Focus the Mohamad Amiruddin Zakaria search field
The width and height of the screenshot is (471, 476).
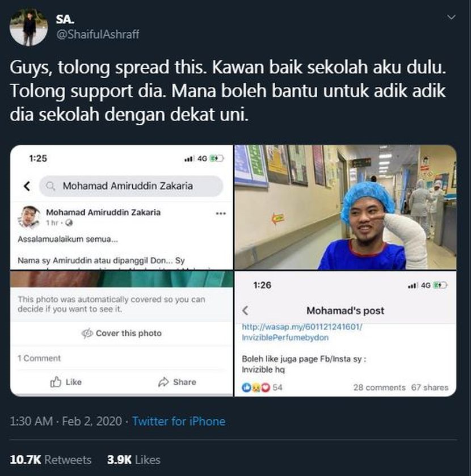tap(131, 186)
